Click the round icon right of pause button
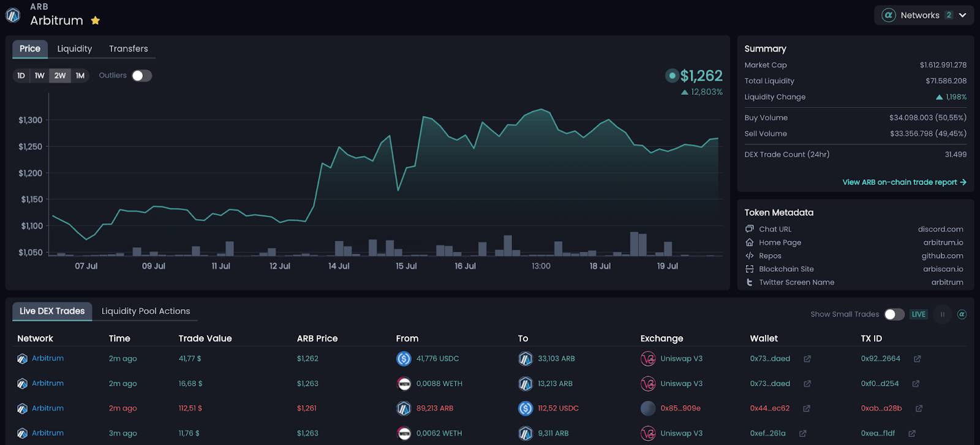Viewport: 980px width, 445px height. tap(962, 314)
